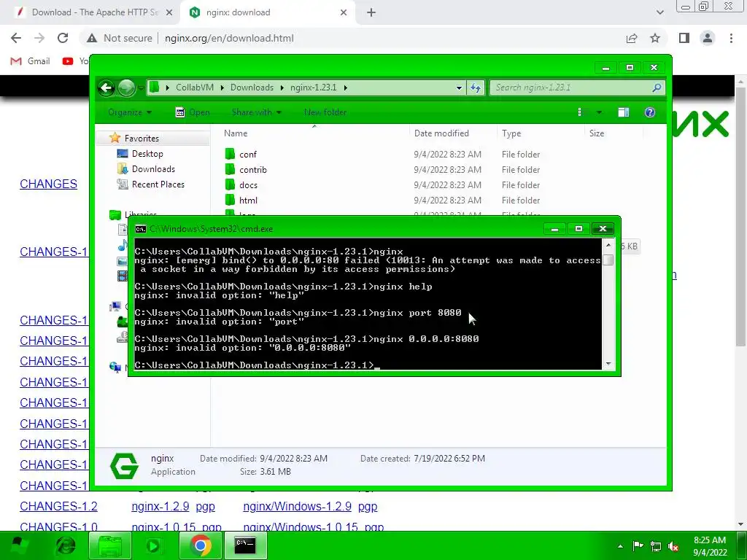The height and width of the screenshot is (560, 747).
Task: Open Gmail bookmark
Action: [30, 61]
